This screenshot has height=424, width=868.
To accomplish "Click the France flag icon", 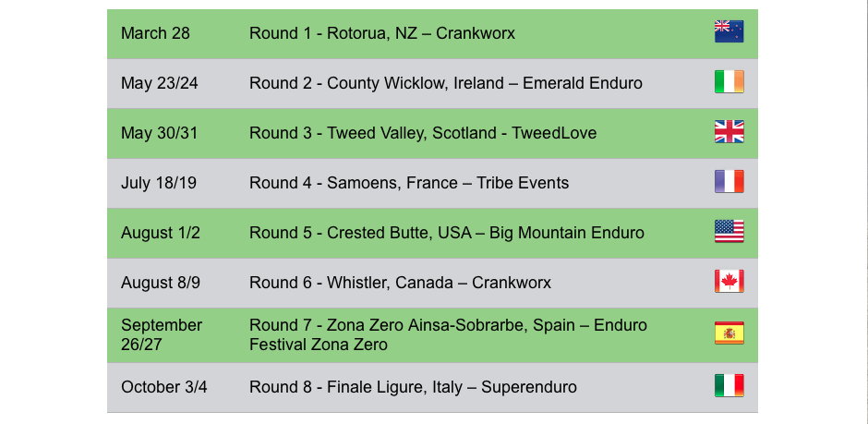I will click(729, 182).
